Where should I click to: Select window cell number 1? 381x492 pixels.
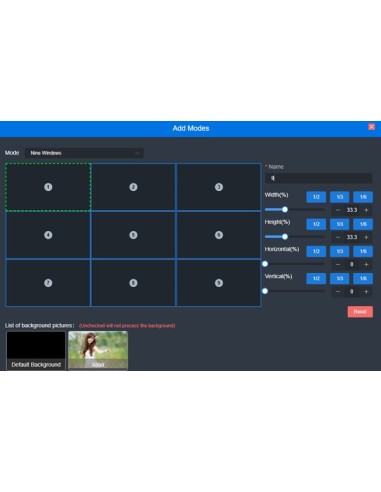pyautogui.click(x=48, y=187)
